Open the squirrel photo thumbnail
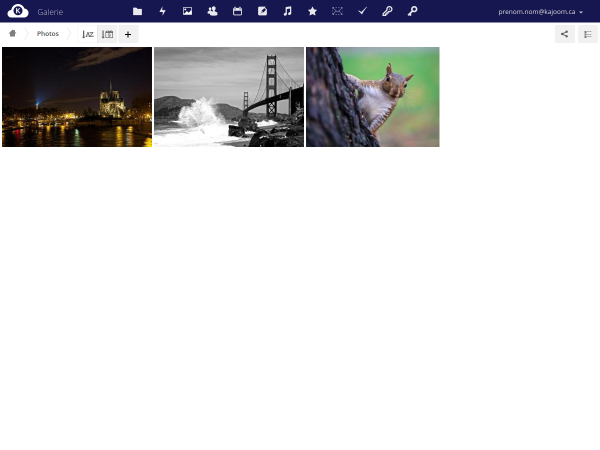The width and height of the screenshot is (600, 450). click(372, 97)
